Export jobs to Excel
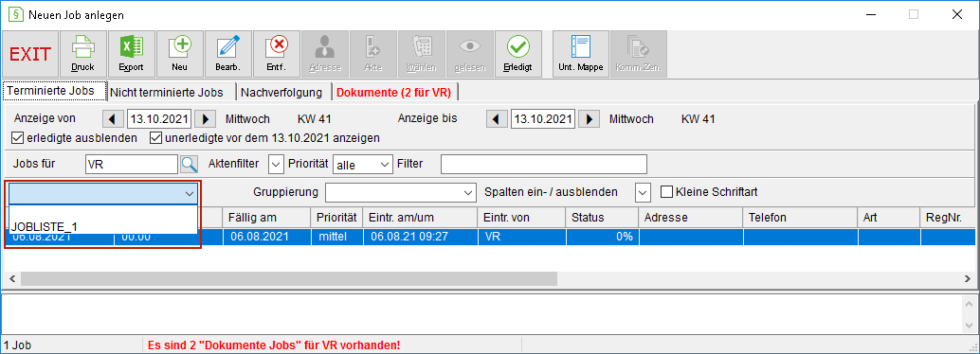 pos(131,54)
